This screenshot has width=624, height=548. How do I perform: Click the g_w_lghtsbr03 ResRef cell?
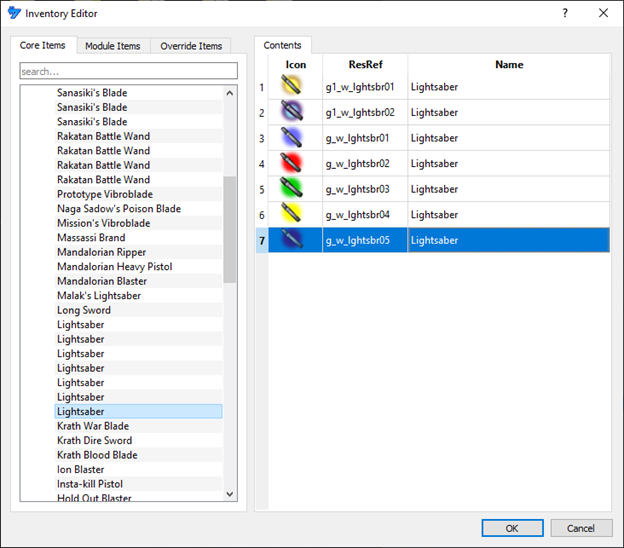[365, 189]
